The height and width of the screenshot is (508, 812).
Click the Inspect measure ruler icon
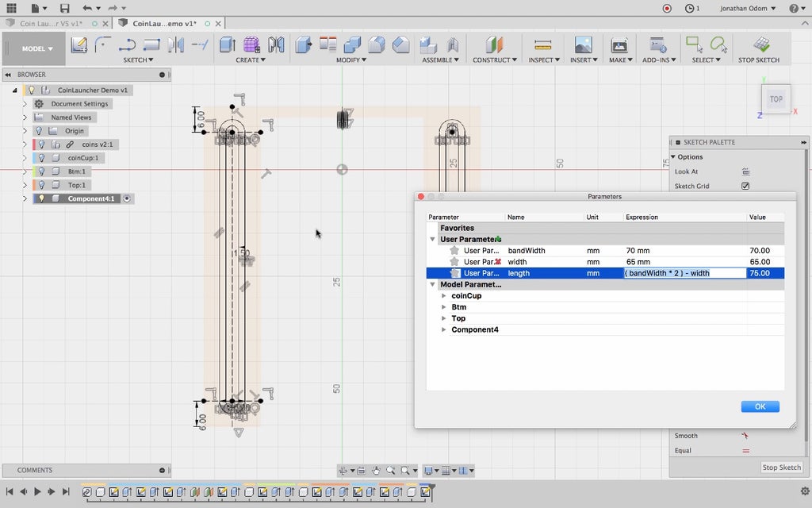tap(542, 44)
